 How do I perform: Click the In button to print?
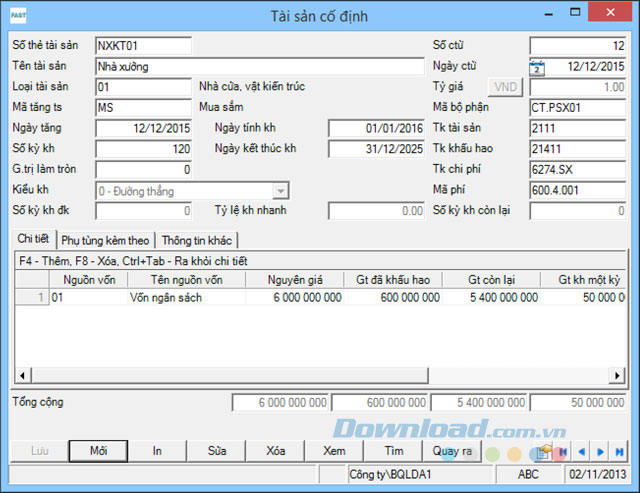(157, 451)
